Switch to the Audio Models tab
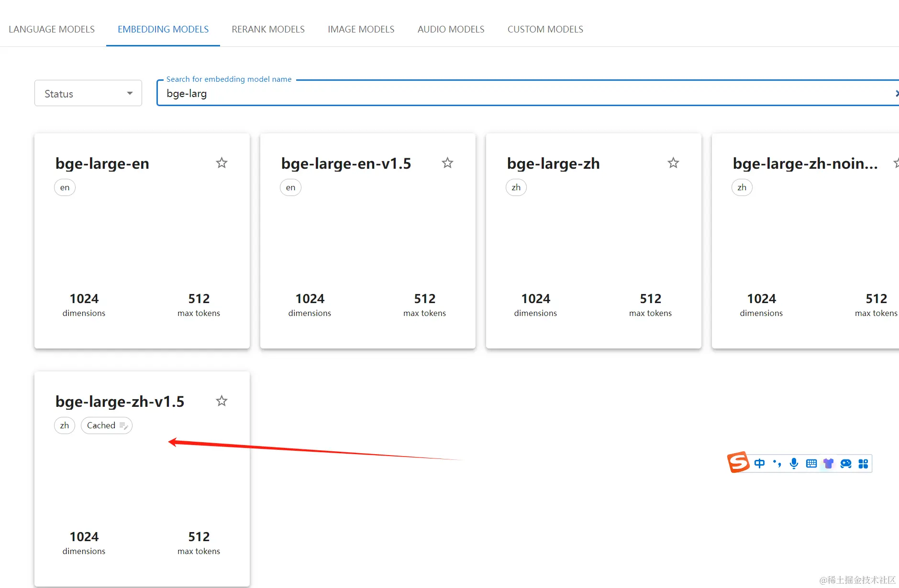Image resolution: width=899 pixels, height=588 pixels. 451,29
